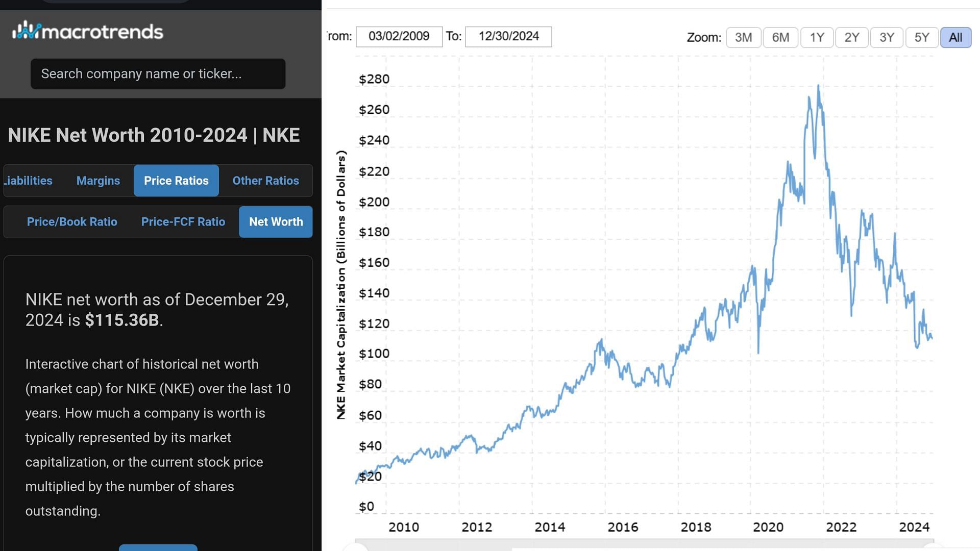Open the Other Ratios tab
Viewport: 980px width, 551px height.
[265, 181]
